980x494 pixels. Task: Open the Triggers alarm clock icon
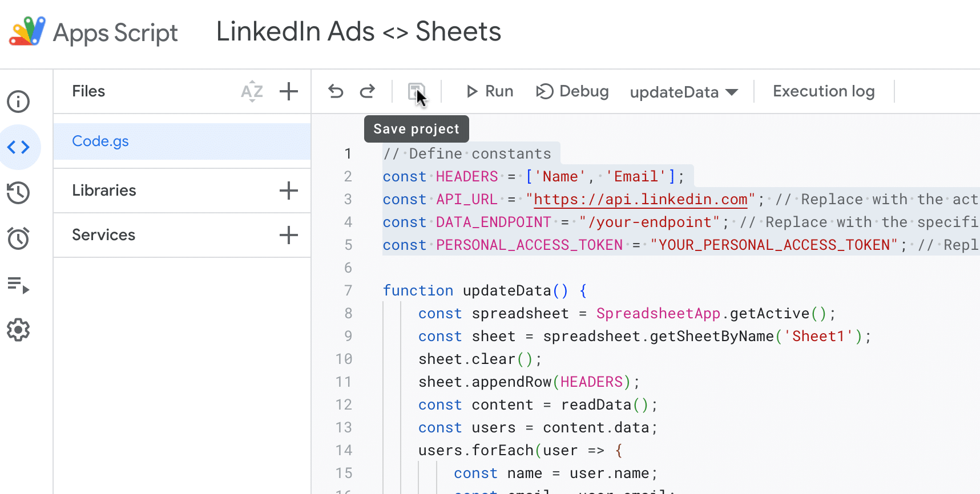pyautogui.click(x=18, y=238)
